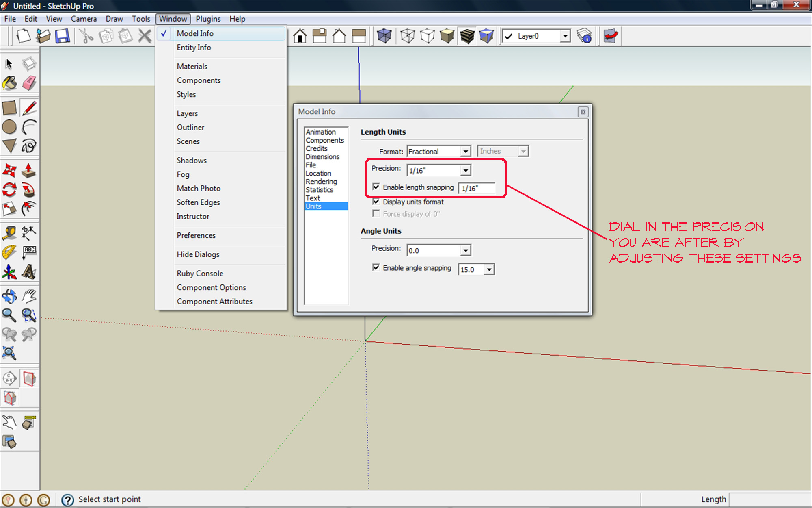Pick the Tape Measure tool
This screenshot has height=508, width=812.
(9, 233)
